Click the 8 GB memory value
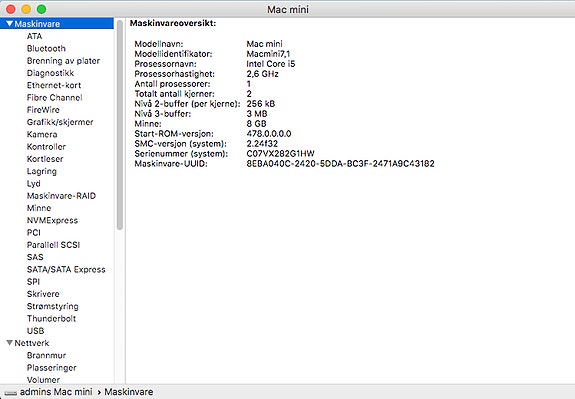 [x=256, y=124]
